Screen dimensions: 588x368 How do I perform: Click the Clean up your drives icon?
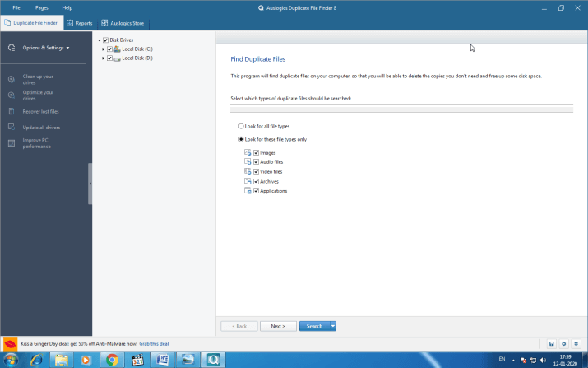pos(12,79)
